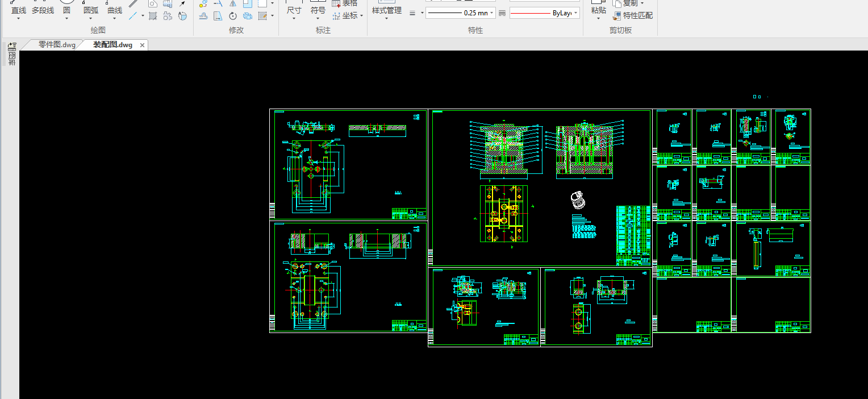This screenshot has width=868, height=399.
Task: Click the rotate icon in 修改 panel
Action: tap(233, 16)
